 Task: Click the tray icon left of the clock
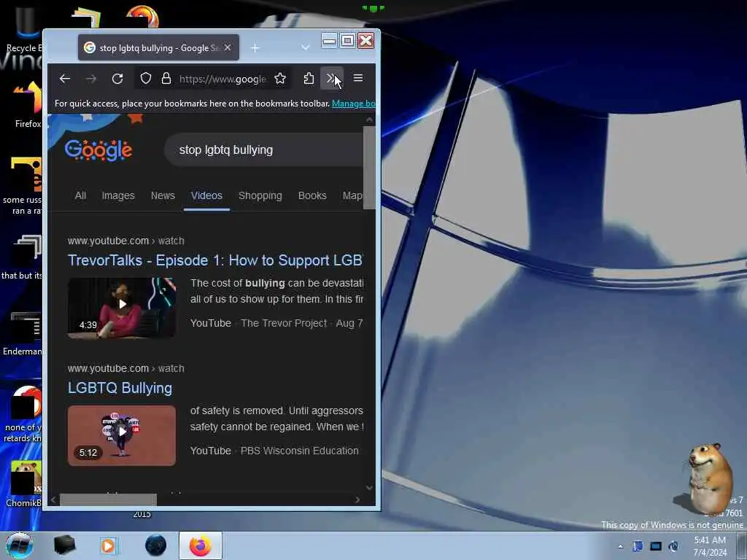click(673, 547)
